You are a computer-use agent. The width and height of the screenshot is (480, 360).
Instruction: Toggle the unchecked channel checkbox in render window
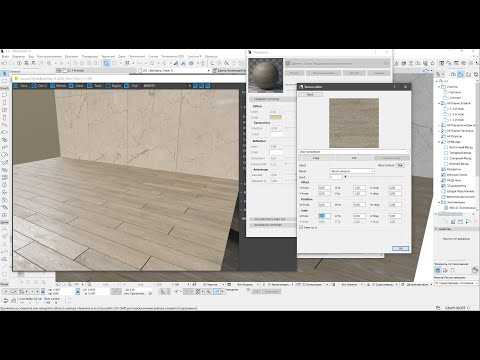108,86
